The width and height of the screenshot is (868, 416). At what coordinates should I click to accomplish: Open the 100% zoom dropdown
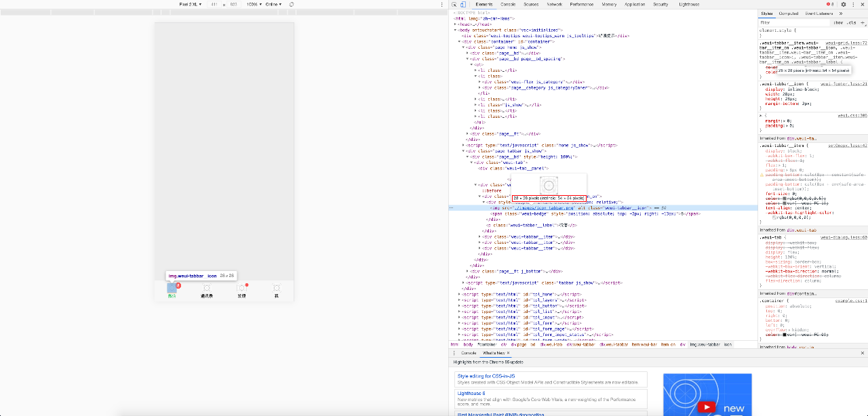pyautogui.click(x=254, y=4)
